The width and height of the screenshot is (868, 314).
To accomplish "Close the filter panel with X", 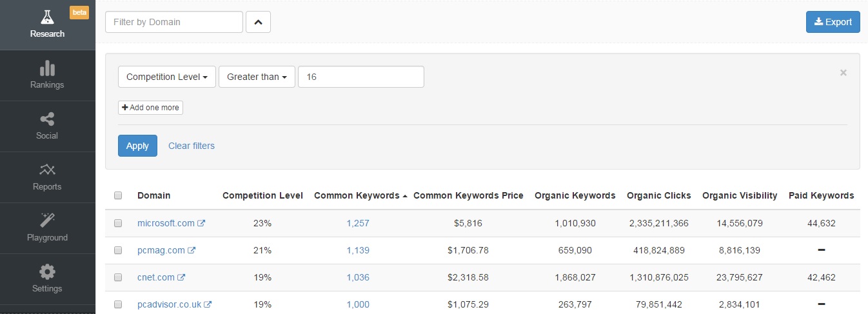I will coord(843,73).
